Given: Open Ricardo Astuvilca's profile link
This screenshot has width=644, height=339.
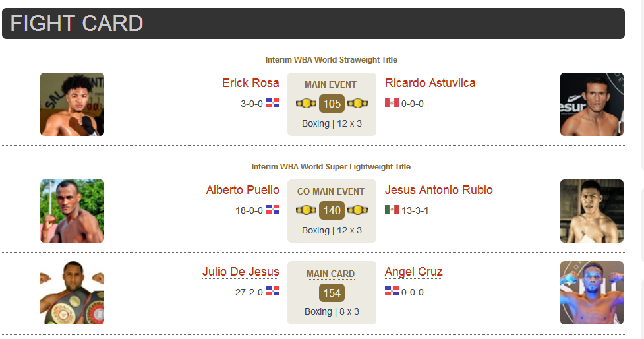Looking at the screenshot, I should pos(430,83).
